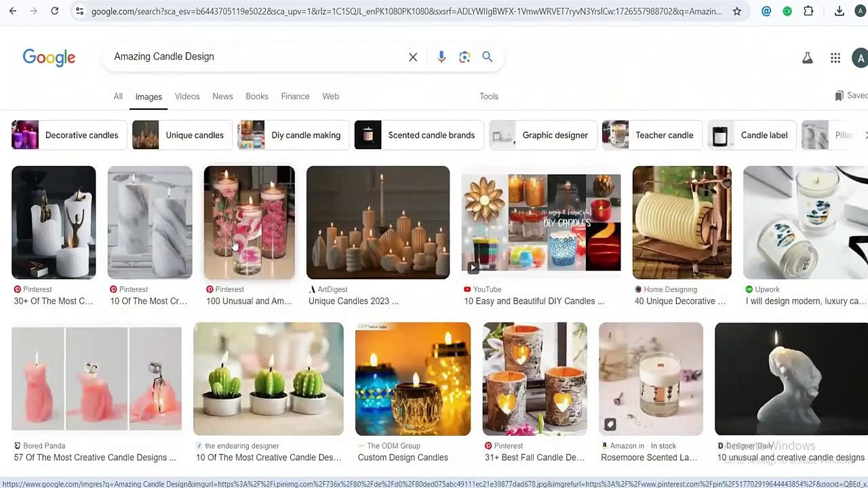Open '40 Unique Decorative' link
This screenshot has width=868, height=488.
coord(679,301)
